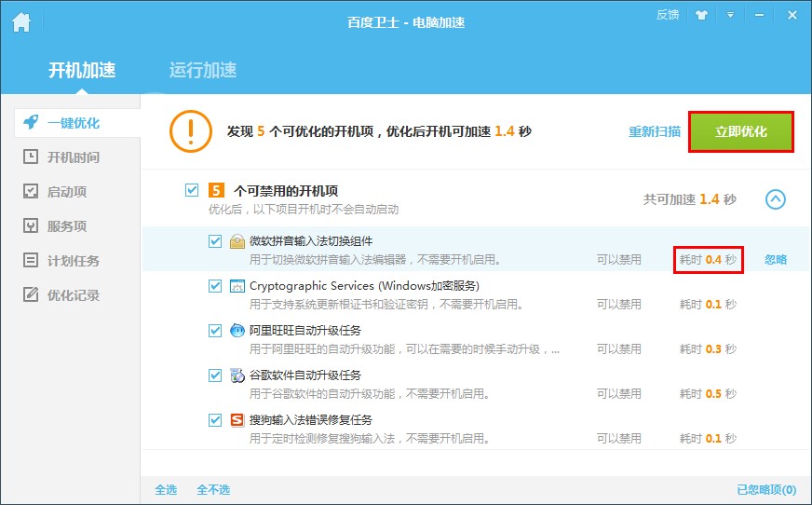Click the 一键优化 rocket icon

[31, 123]
